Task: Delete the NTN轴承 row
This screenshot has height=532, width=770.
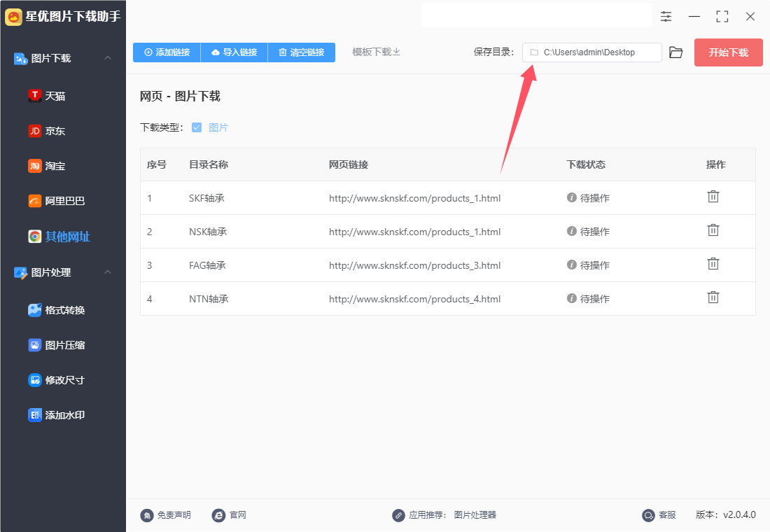Action: pyautogui.click(x=713, y=297)
